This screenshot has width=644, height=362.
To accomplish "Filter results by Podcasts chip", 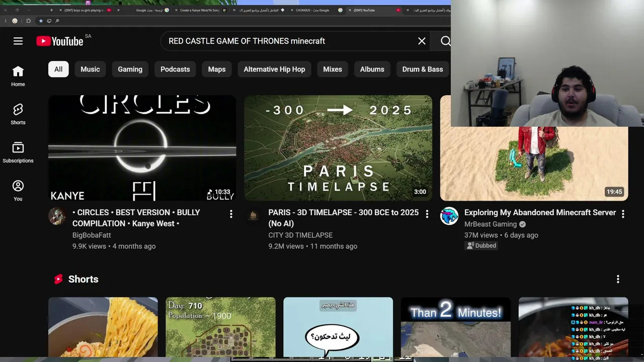I will (x=175, y=69).
